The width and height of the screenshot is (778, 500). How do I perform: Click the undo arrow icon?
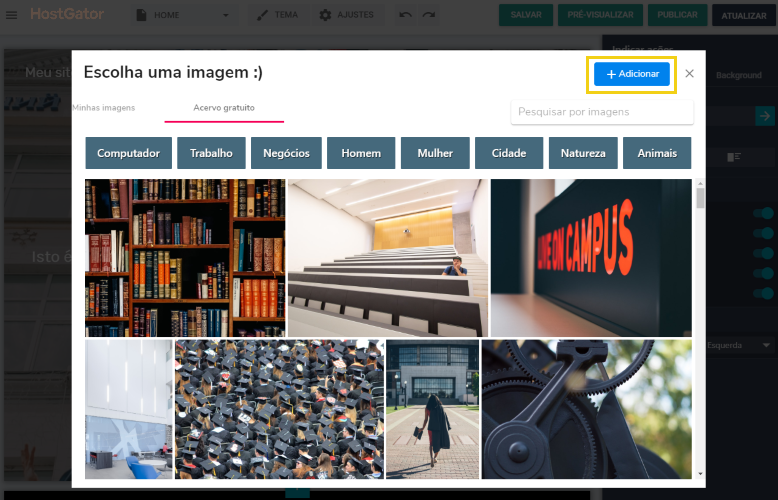click(x=405, y=15)
